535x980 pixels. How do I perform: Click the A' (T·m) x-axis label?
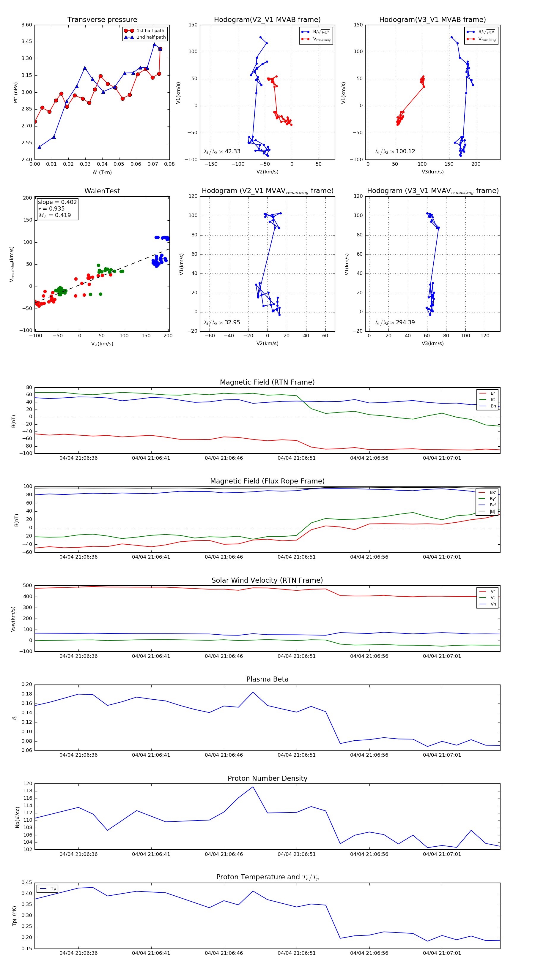click(x=102, y=172)
